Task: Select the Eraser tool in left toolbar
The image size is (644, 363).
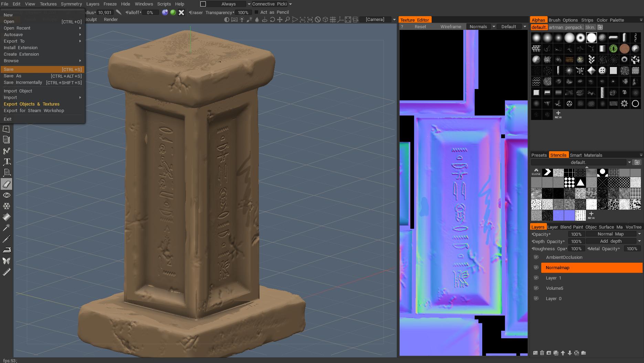Action: tap(7, 184)
